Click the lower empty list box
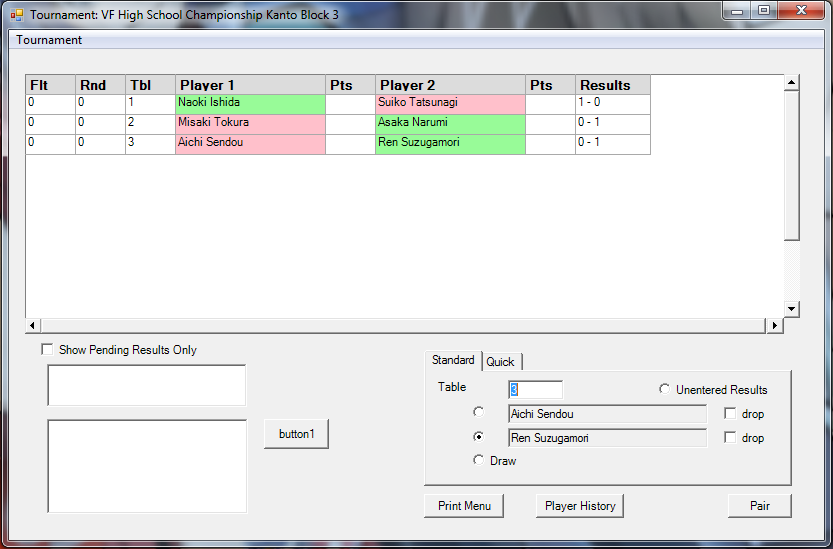 pos(147,466)
